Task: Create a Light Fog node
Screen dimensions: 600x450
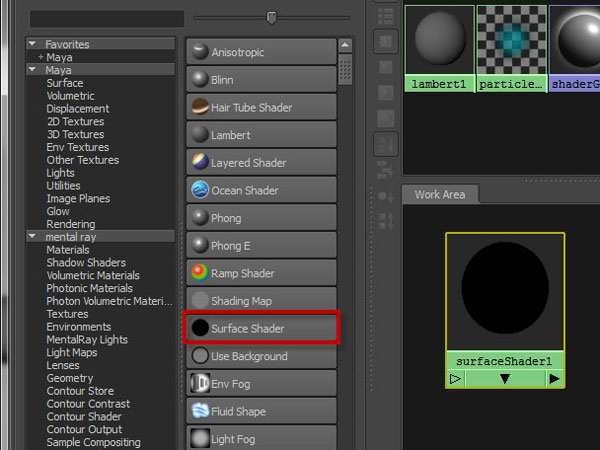Action: point(261,438)
